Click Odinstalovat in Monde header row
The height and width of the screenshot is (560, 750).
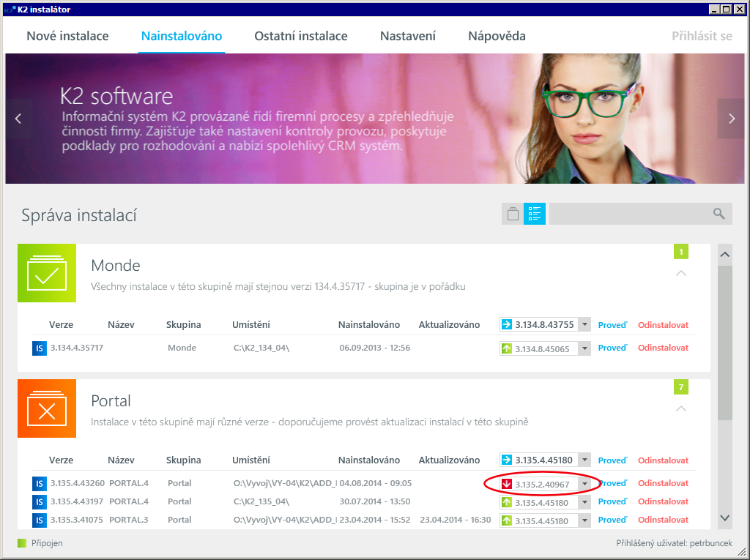(663, 325)
